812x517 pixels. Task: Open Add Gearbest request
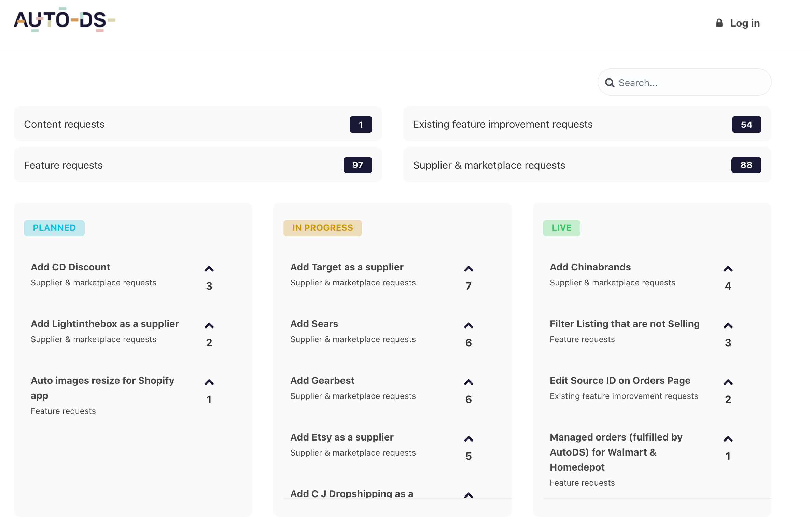point(322,380)
